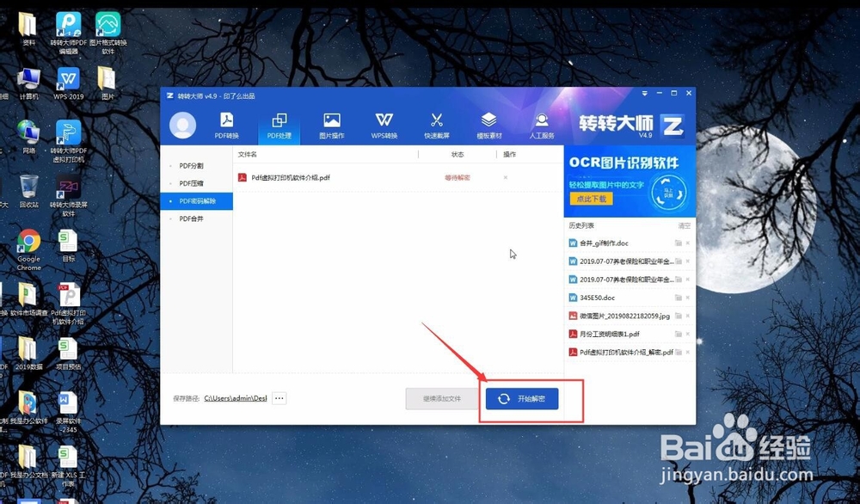
Task: Open the 快速截屏 scissors tool
Action: coord(437,125)
